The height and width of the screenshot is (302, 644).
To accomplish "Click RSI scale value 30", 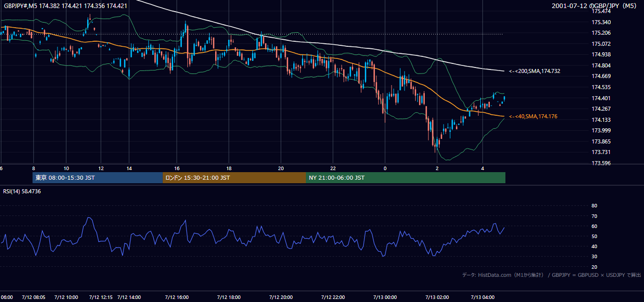I will 594,257.
